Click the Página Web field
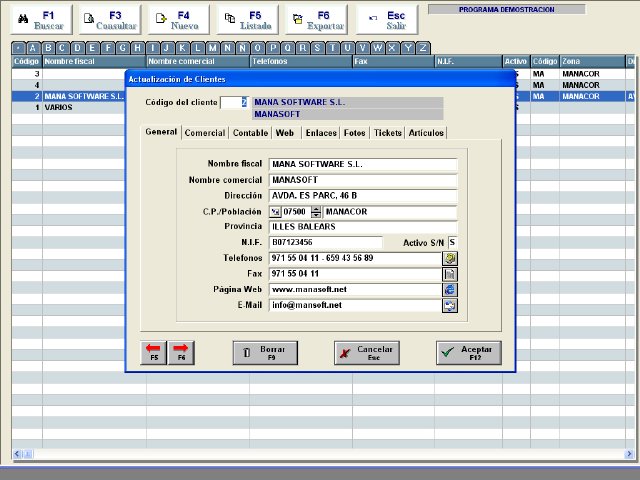The image size is (640, 480). 355,290
